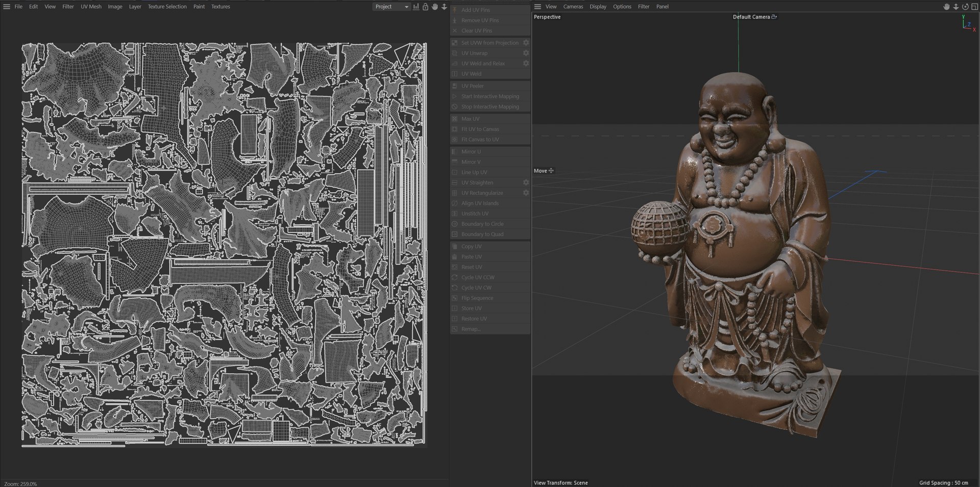Open the Texture Selection menu

(167, 7)
